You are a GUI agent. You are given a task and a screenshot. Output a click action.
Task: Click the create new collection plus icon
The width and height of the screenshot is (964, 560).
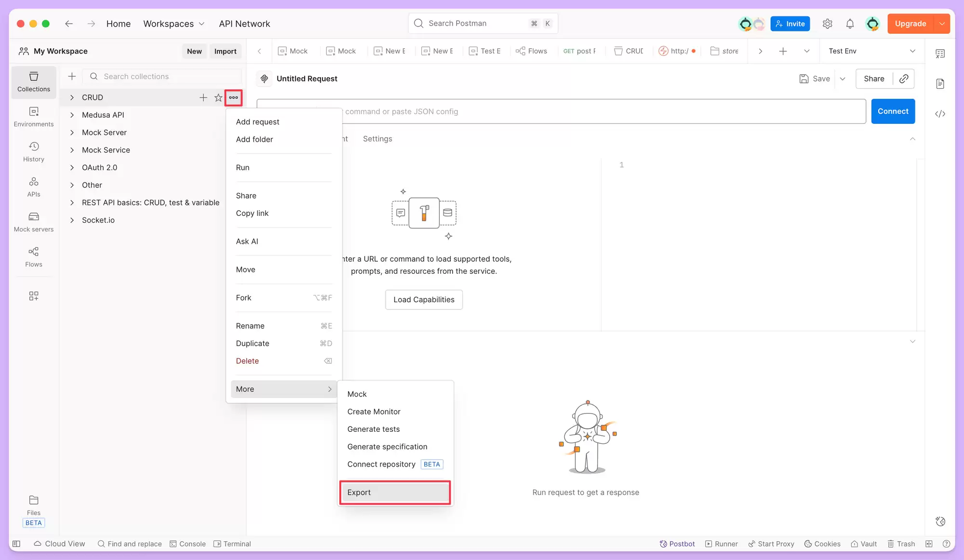72,76
